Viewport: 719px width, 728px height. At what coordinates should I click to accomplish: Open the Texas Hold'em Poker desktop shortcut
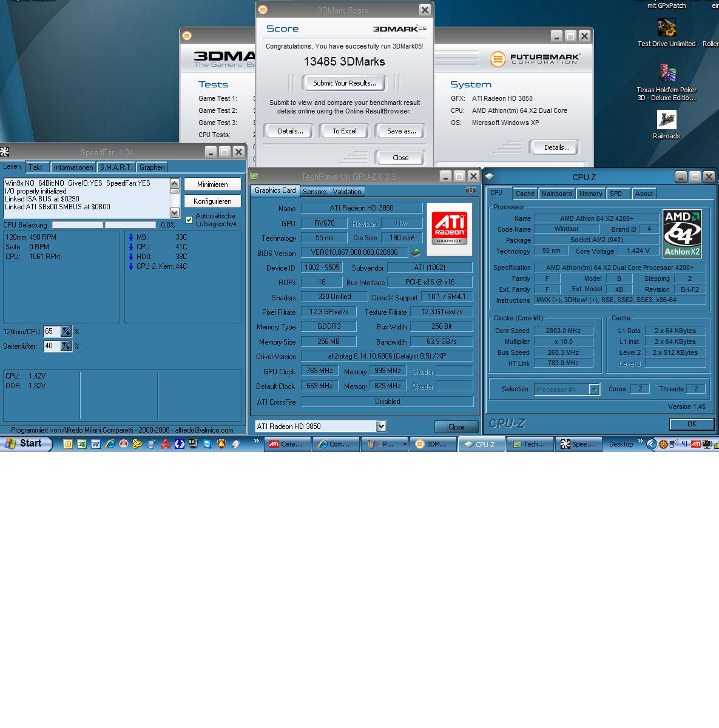[x=666, y=83]
